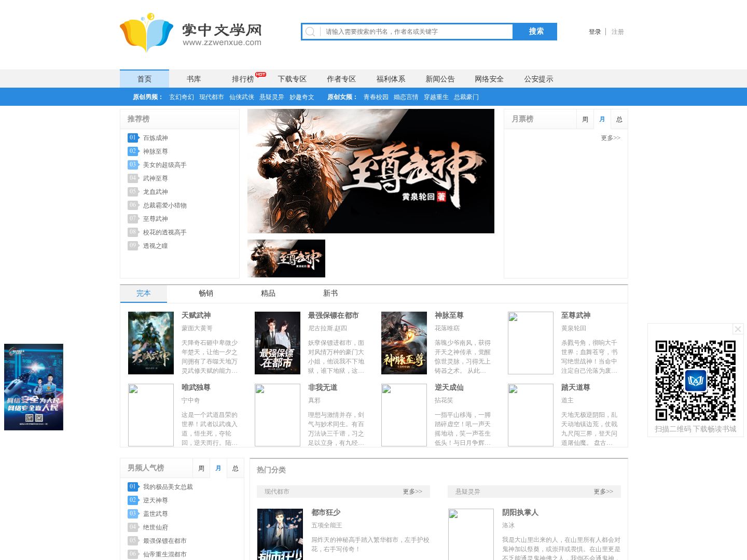Switch 月票榜 to 周 tab
The height and width of the screenshot is (560, 747).
pyautogui.click(x=585, y=119)
